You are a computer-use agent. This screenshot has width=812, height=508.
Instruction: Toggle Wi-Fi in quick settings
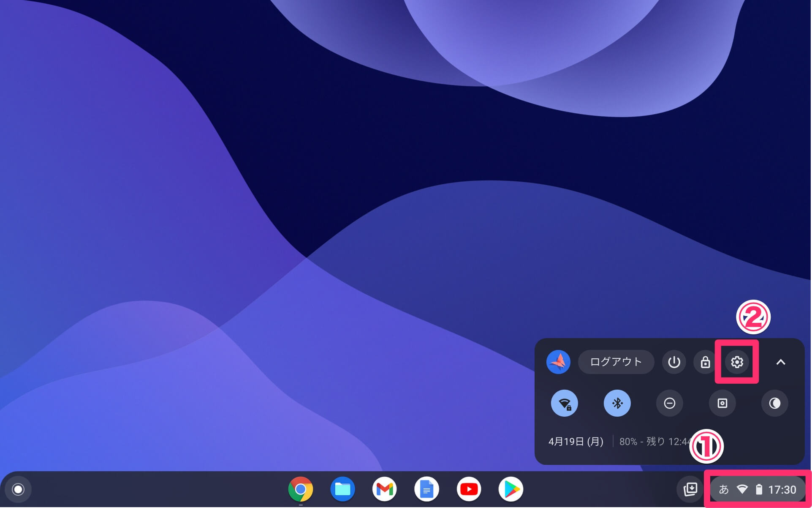pyautogui.click(x=565, y=403)
